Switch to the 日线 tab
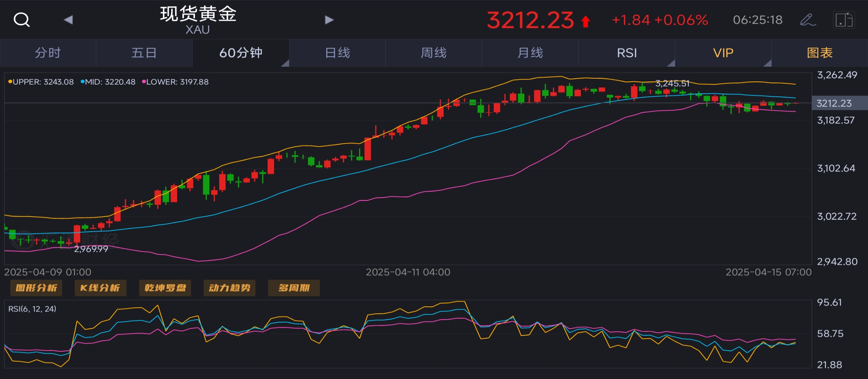Screen dimensions: 868x379 [x=337, y=53]
